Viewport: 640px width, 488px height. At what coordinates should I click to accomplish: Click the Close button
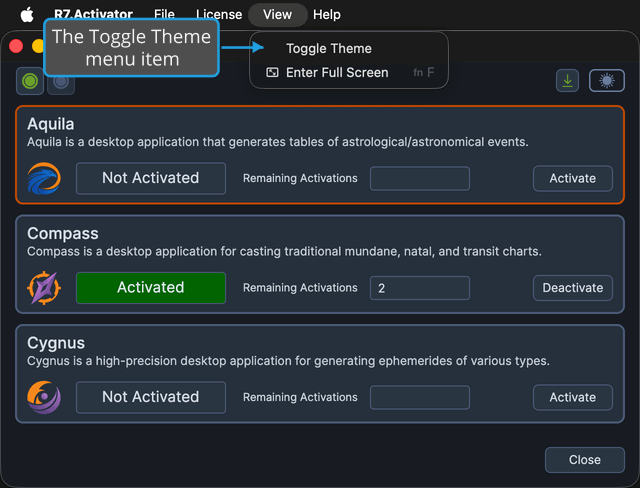click(584, 460)
